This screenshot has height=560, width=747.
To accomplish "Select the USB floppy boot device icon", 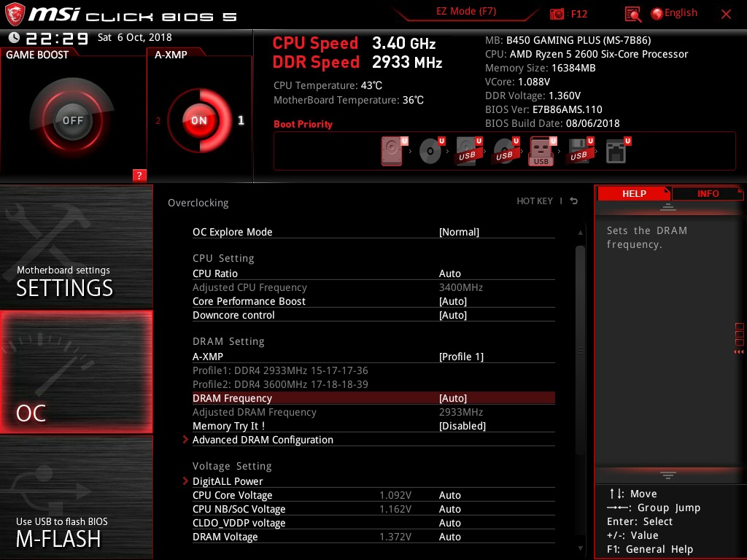I will (578, 151).
